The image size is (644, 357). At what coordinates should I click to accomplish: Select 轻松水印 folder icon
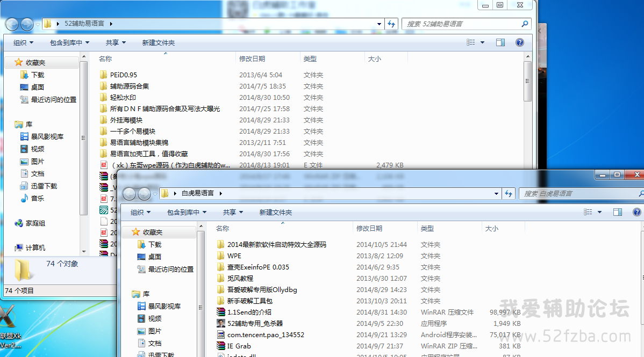(x=104, y=97)
